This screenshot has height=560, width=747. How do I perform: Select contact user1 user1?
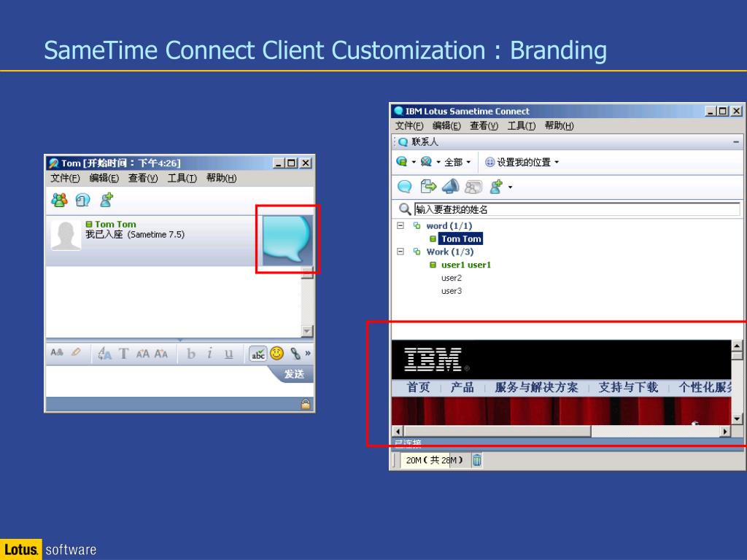coord(466,265)
